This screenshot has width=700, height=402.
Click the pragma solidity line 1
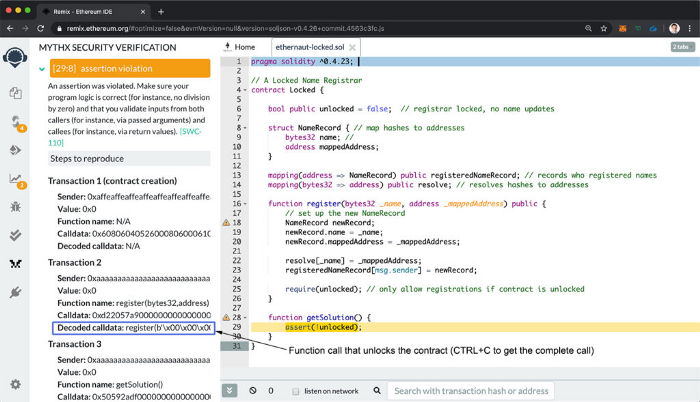pyautogui.click(x=302, y=62)
